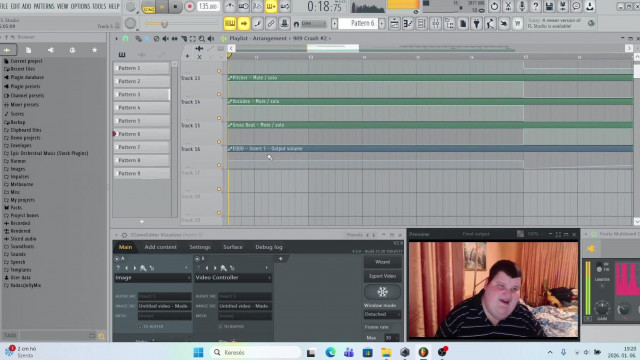
Task: Click arrow left of Pattern 6 selector
Action: (334, 23)
